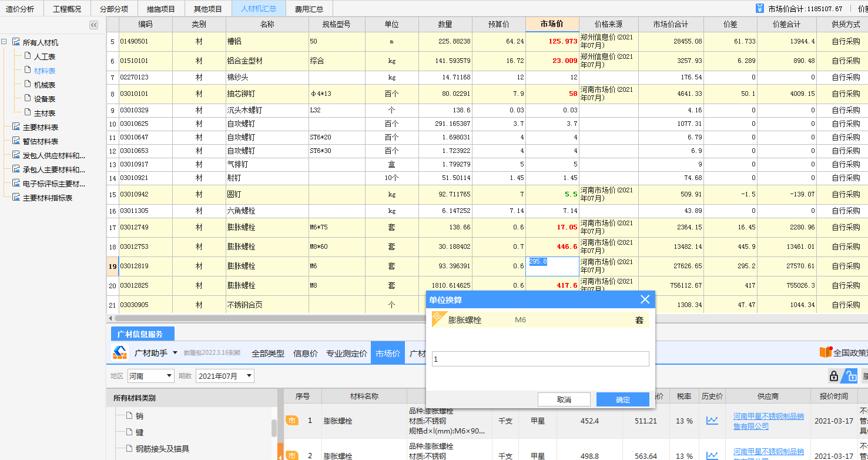
Task: Click the document icon beside 机械表
Action: (x=28, y=85)
